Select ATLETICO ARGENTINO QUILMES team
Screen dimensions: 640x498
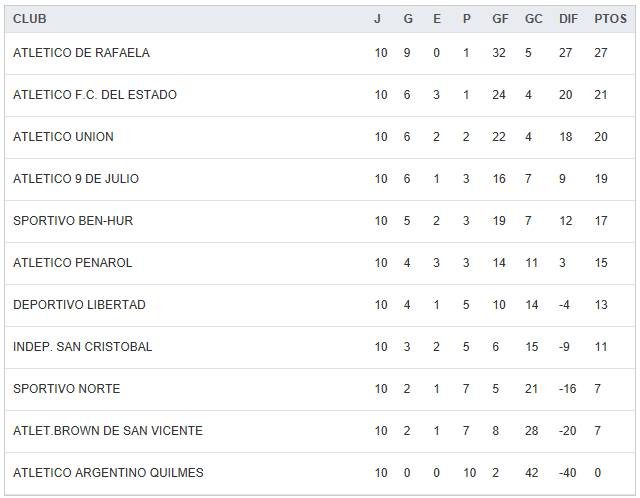click(108, 473)
